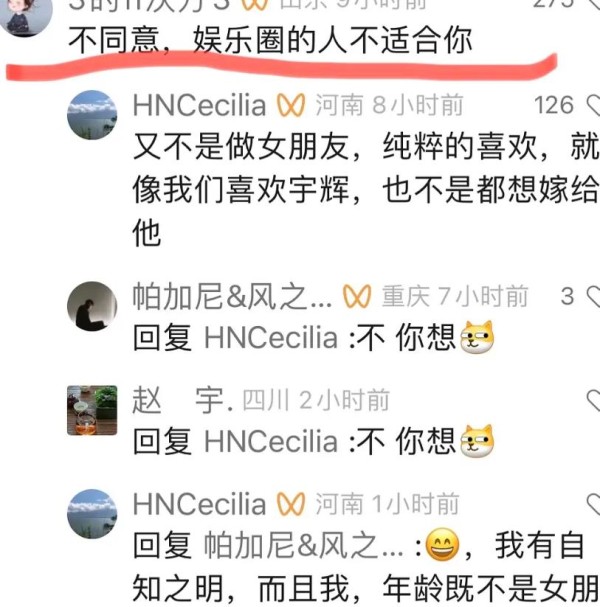
Task: Open the first HNCecilia username profile
Action: coord(199,105)
